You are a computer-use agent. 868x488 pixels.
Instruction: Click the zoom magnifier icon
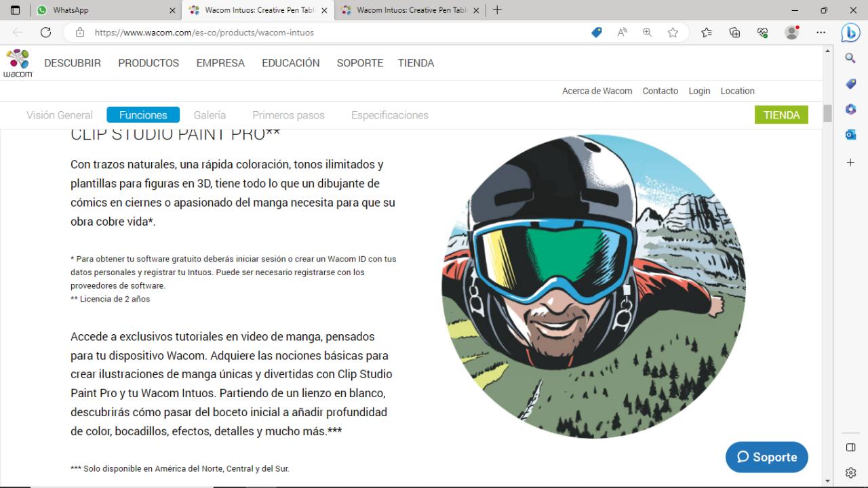point(648,32)
